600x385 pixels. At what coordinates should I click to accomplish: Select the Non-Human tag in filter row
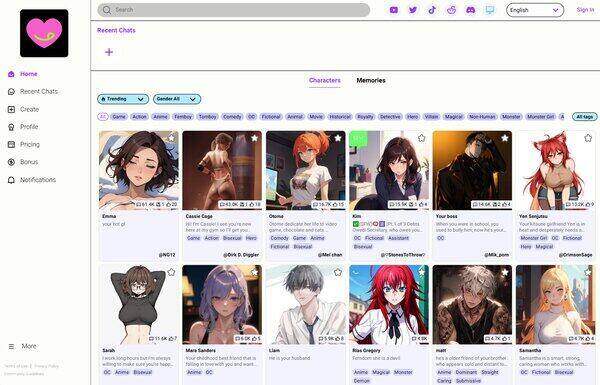coord(482,117)
